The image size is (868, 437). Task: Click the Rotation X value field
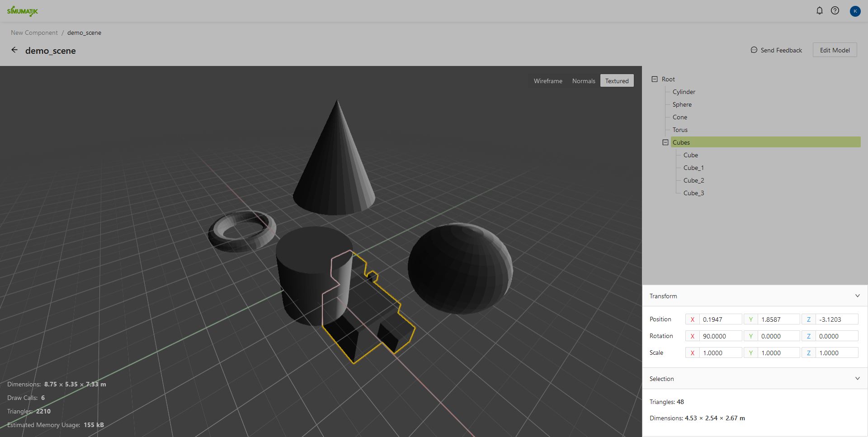pos(720,336)
